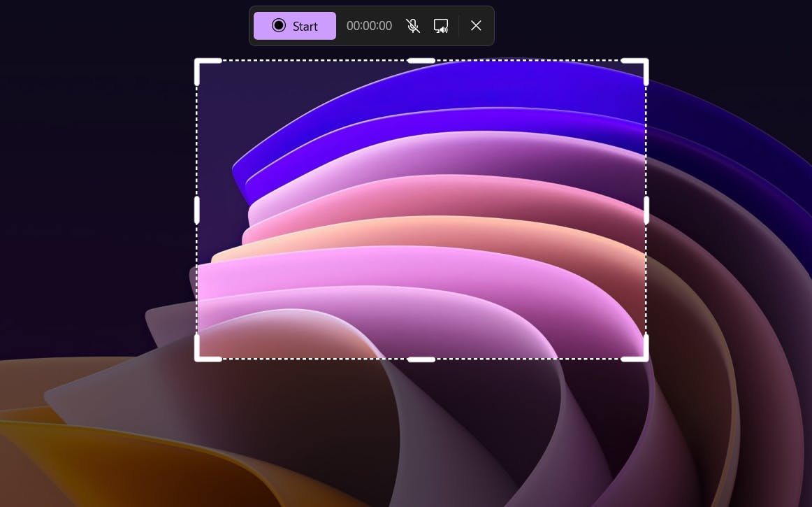Click the right edge middle handle
The height and width of the screenshot is (507, 812).
646,210
